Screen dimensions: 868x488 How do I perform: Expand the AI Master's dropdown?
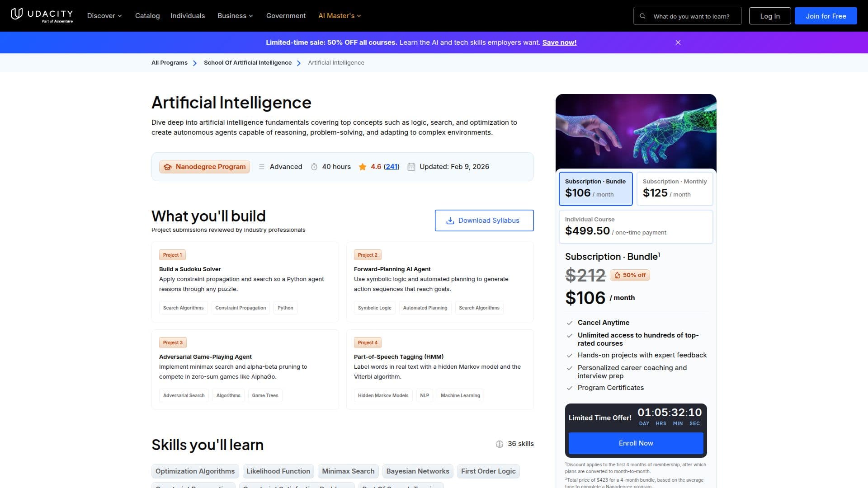[340, 16]
